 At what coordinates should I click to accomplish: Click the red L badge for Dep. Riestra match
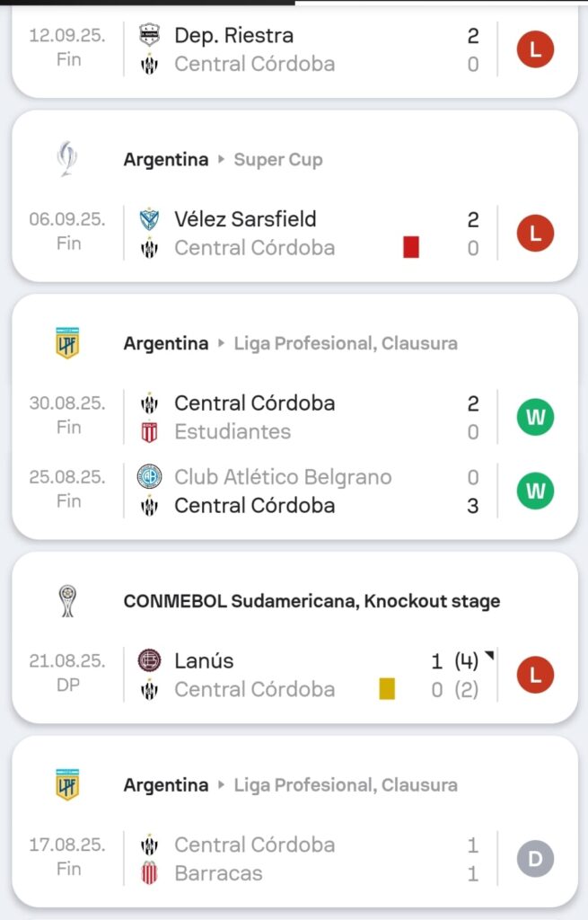point(535,49)
